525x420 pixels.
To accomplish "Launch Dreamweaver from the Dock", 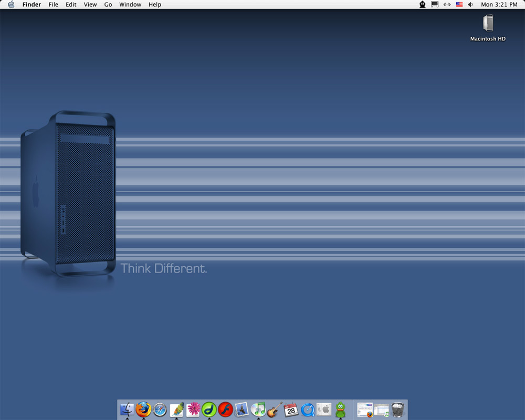I will (209, 409).
